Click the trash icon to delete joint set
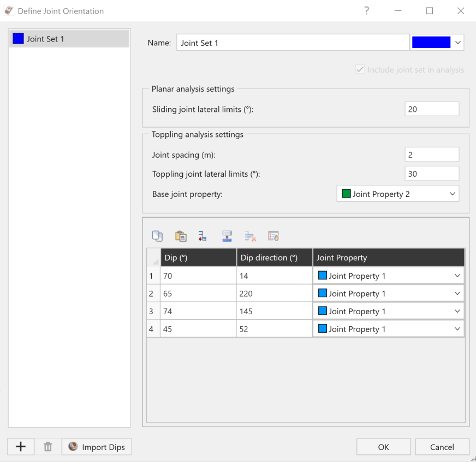The image size is (476, 462). tap(47, 447)
